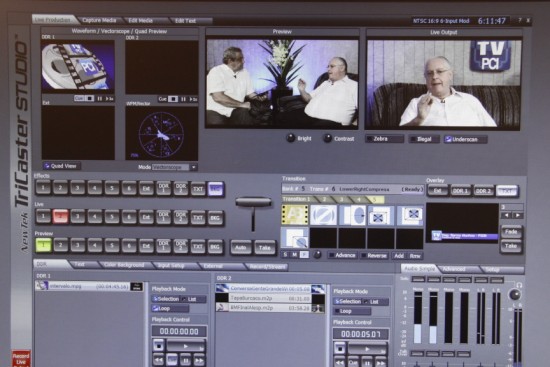Click the overlay next arrow stepper
Screen dimensions: 550x367
pyautogui.click(x=518, y=215)
